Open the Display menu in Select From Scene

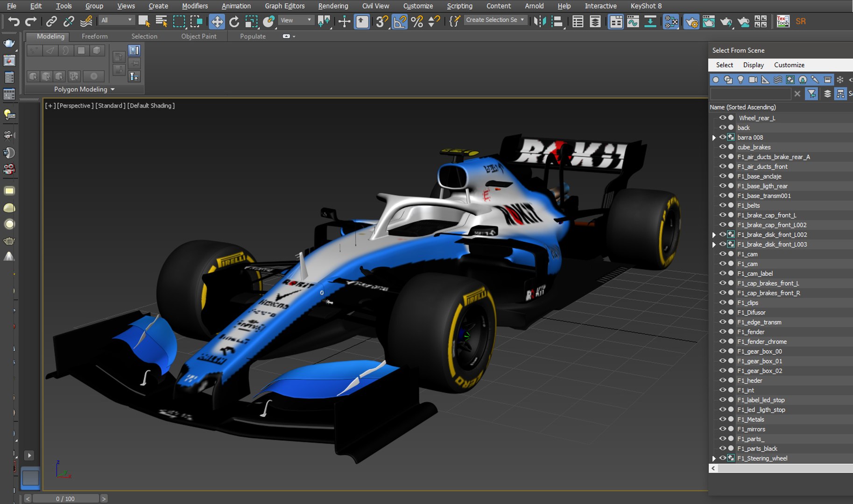tap(753, 65)
